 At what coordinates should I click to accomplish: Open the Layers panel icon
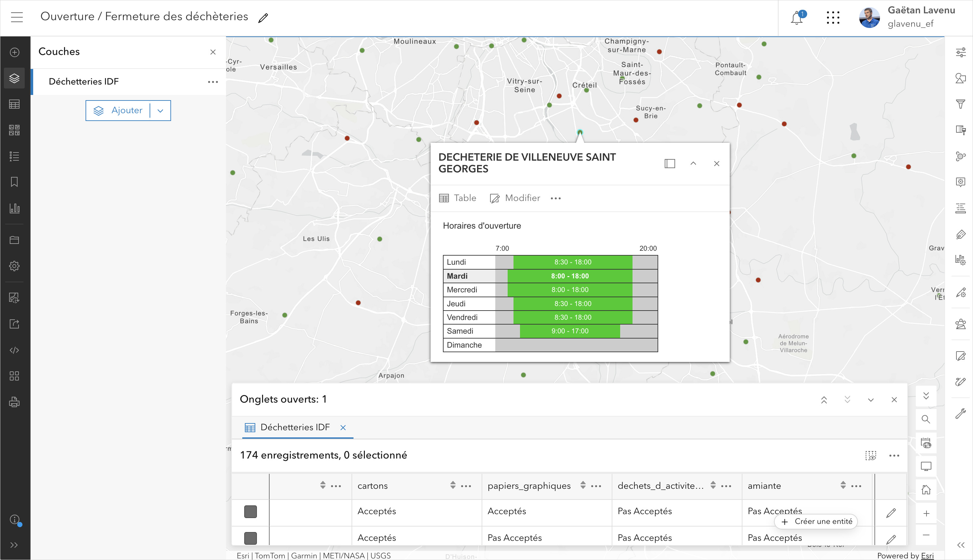15,78
